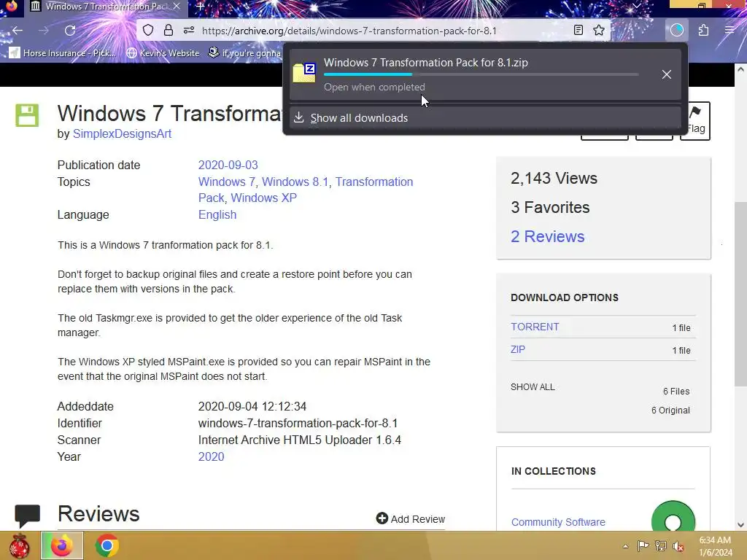
Task: Open the Horse Insurance bookmark
Action: [63, 52]
